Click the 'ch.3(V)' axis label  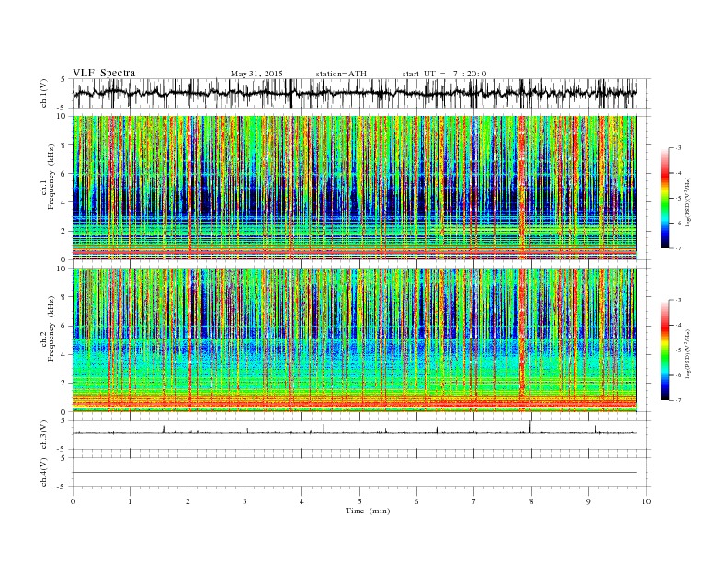[x=44, y=435]
